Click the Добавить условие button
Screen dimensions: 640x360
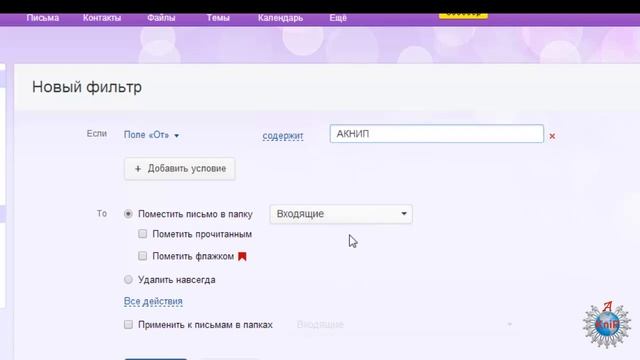pyautogui.click(x=180, y=169)
